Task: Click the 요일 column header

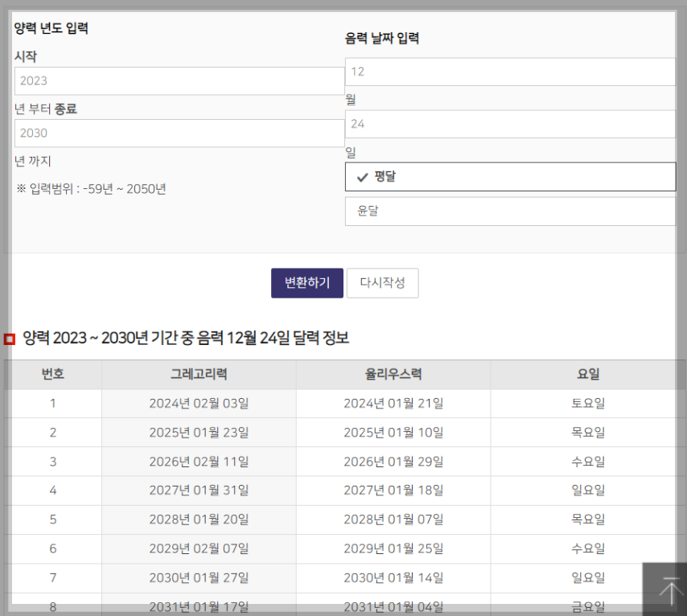Action: coord(588,374)
